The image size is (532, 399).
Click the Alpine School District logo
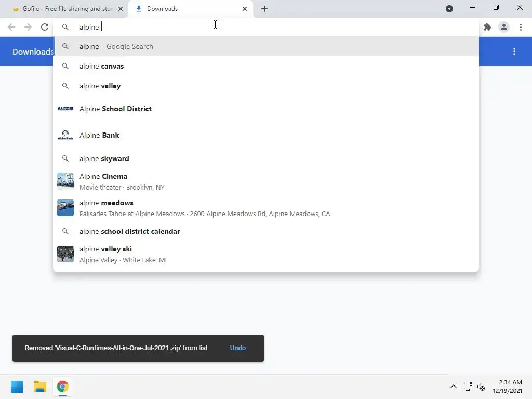(65, 109)
